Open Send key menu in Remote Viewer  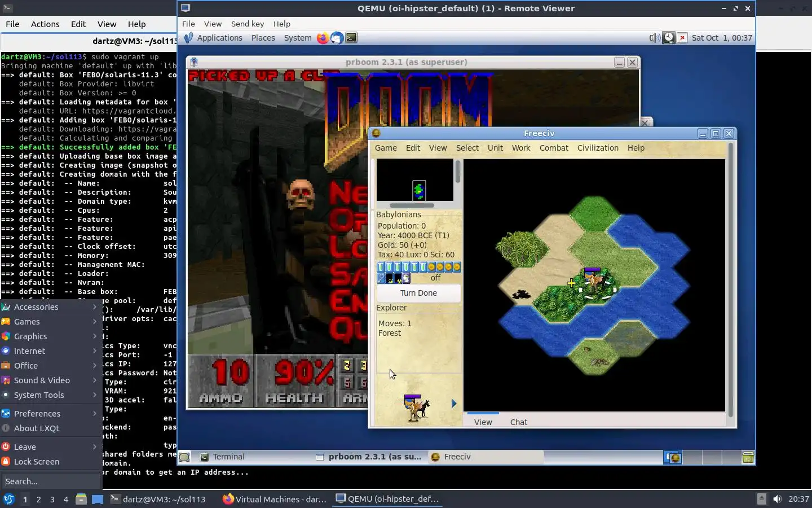[x=248, y=24]
